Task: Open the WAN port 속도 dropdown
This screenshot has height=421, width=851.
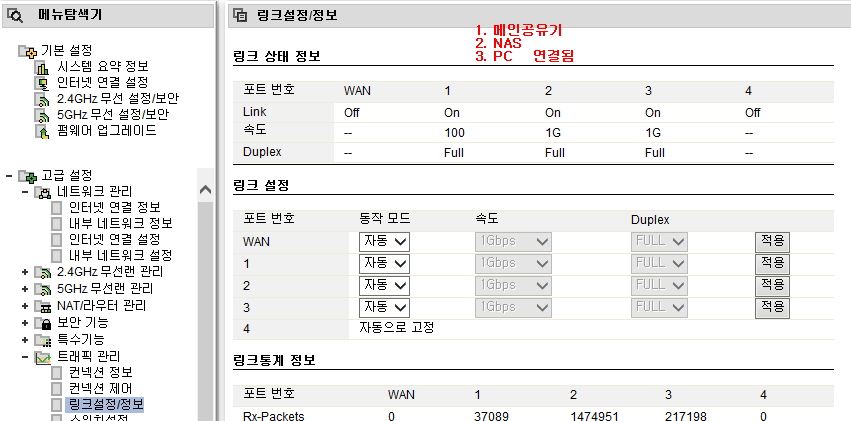Action: (513, 242)
